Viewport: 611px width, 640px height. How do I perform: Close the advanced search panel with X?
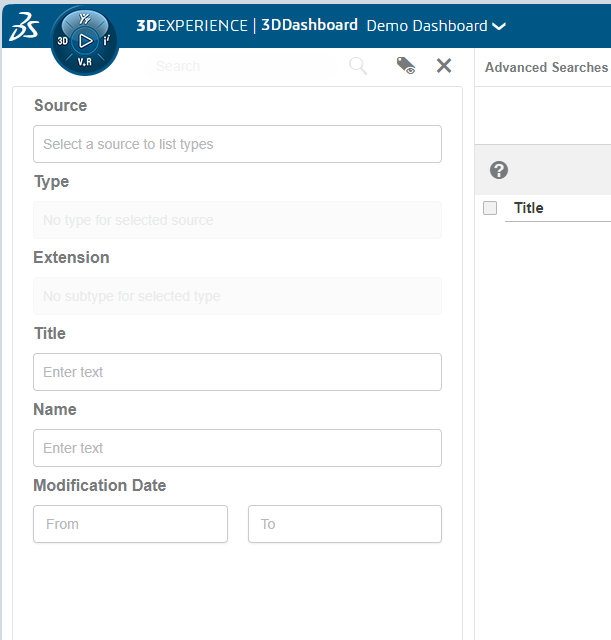[x=444, y=66]
